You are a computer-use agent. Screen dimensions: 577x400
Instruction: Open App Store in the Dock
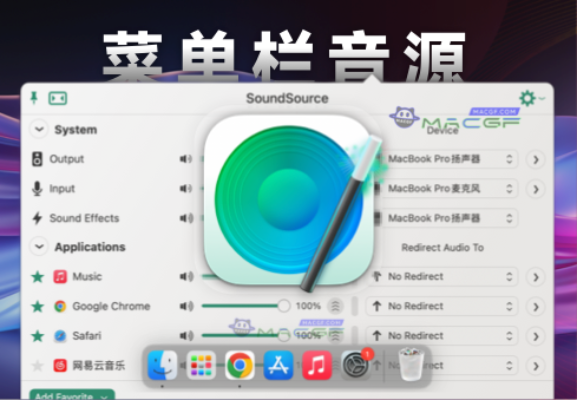[279, 365]
